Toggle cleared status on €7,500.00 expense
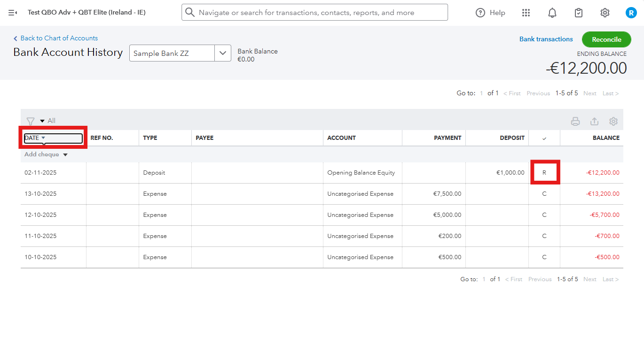The width and height of the screenshot is (644, 338). [x=544, y=194]
